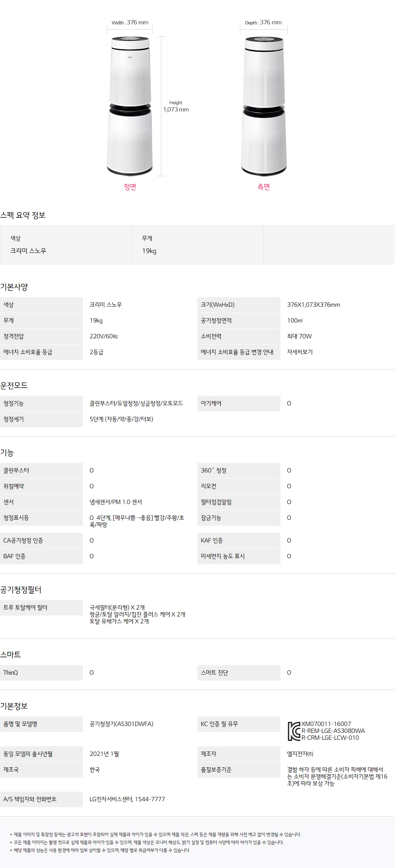Screen dimensions: 395x868
Task: Click the LG전자서비스센터, 1544-7777 phone text
Action: tap(127, 799)
